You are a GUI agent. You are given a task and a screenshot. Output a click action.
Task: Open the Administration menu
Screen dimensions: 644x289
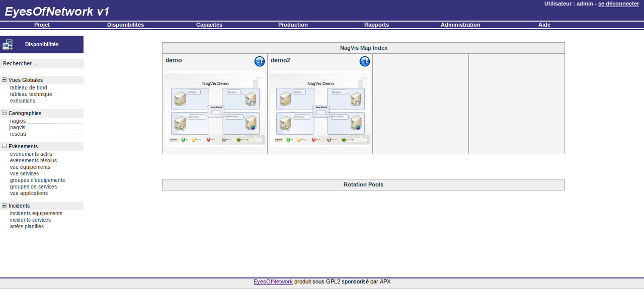[460, 25]
